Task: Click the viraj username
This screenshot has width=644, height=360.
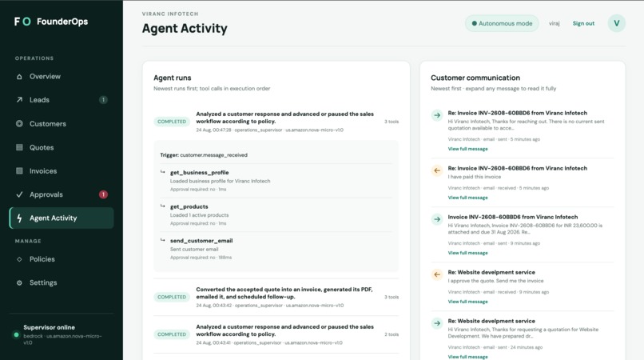Action: pos(554,23)
